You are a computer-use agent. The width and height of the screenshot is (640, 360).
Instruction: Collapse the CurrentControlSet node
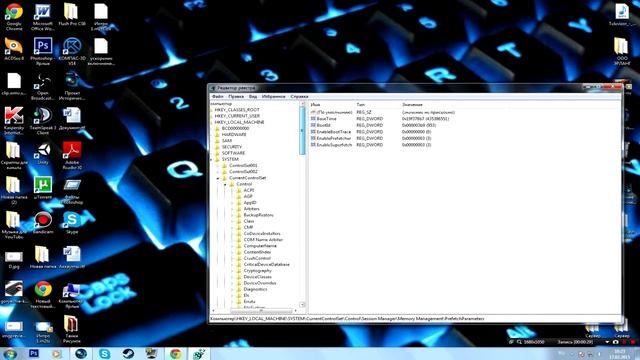(218, 178)
